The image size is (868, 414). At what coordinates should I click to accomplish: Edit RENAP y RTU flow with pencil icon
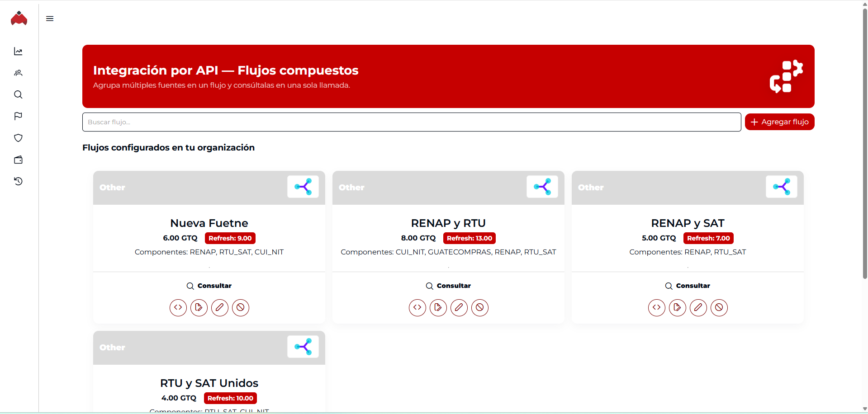coord(459,308)
